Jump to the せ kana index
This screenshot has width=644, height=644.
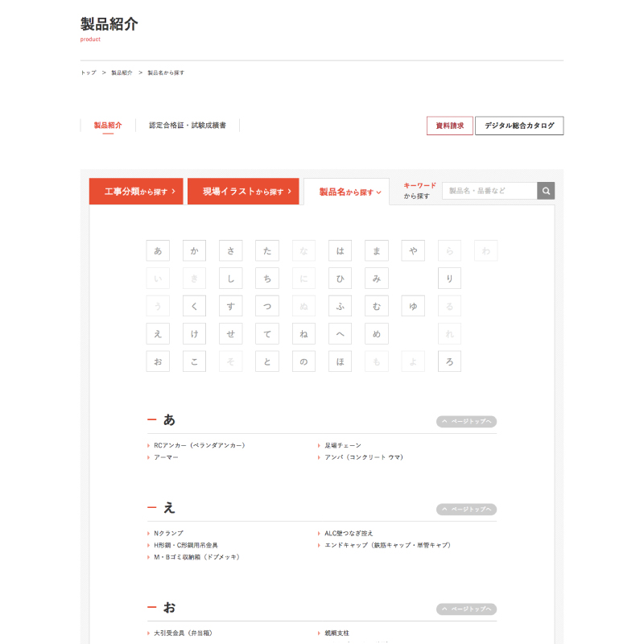pos(231,334)
